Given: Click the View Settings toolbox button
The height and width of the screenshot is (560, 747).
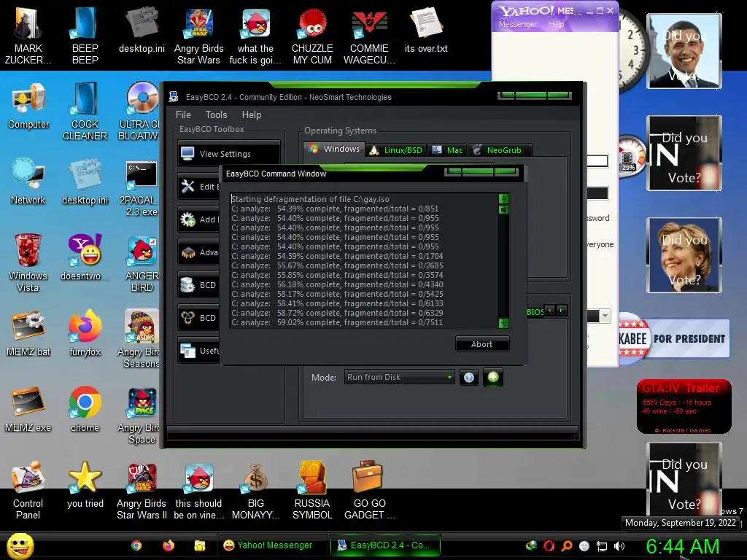Looking at the screenshot, I should [x=228, y=154].
